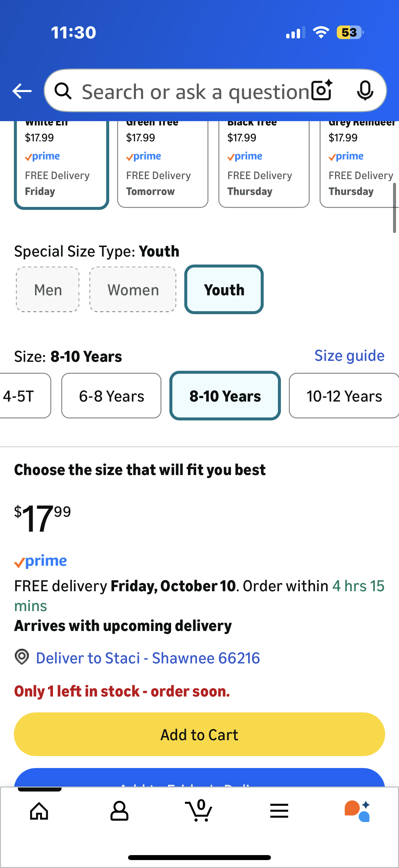The width and height of the screenshot is (399, 868).
Task: Select the Women size type option
Action: coord(133,289)
